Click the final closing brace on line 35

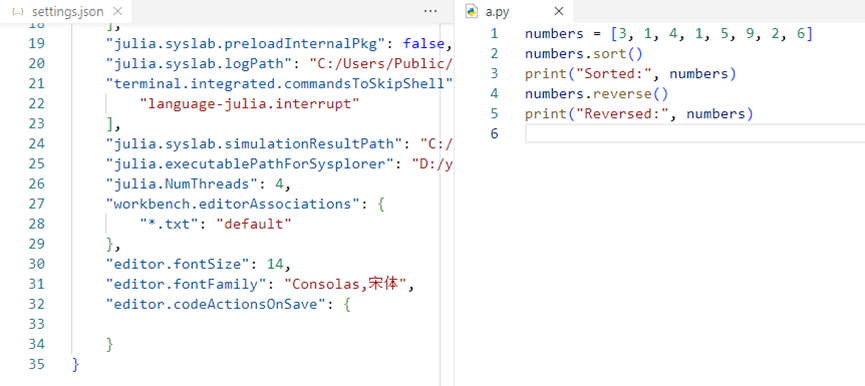click(76, 364)
